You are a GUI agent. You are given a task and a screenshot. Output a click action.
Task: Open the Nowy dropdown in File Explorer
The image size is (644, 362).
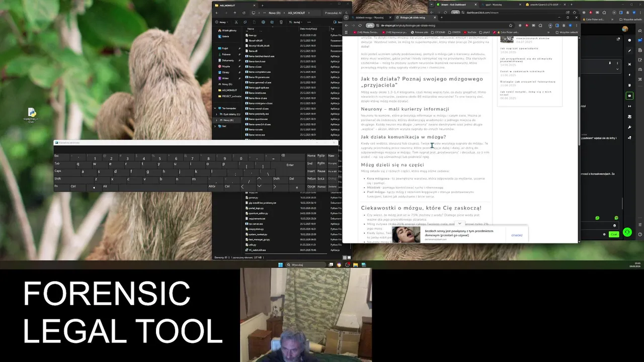tap(223, 22)
